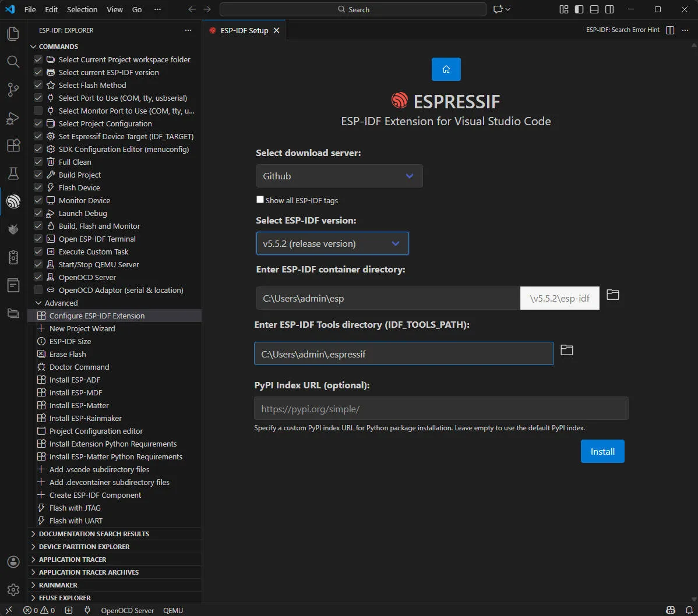Open the Extensions view
Image resolution: width=698 pixels, height=616 pixels.
[x=13, y=146]
